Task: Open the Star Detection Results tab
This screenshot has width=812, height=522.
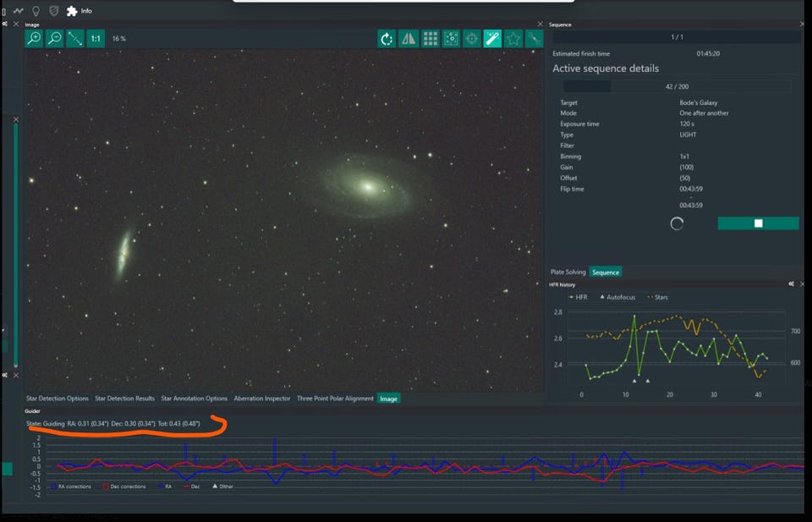Action: coord(124,398)
